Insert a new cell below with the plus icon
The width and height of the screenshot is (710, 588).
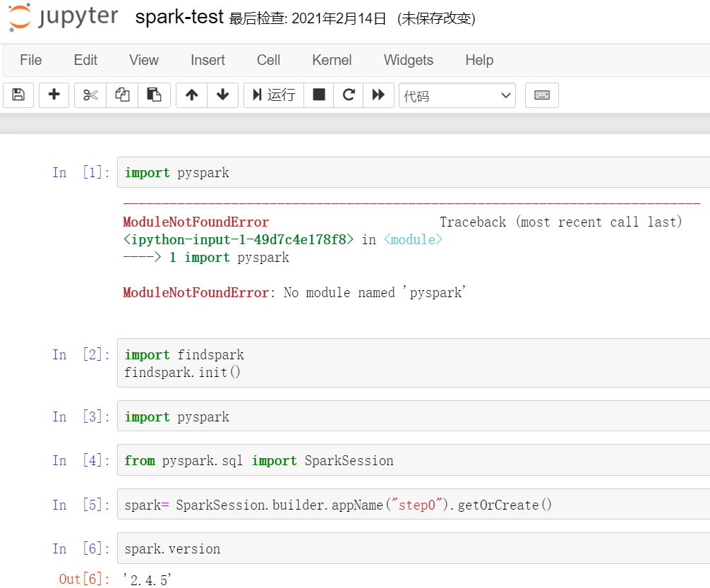54,95
